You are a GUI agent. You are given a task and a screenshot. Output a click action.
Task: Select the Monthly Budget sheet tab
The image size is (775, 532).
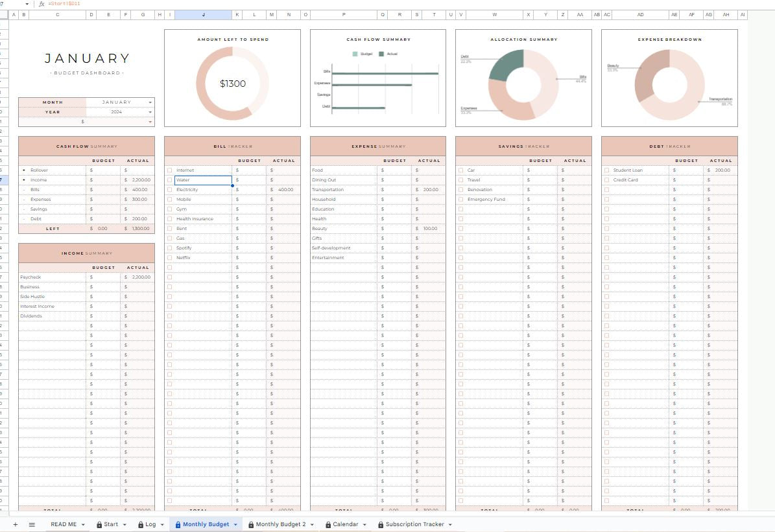point(206,525)
